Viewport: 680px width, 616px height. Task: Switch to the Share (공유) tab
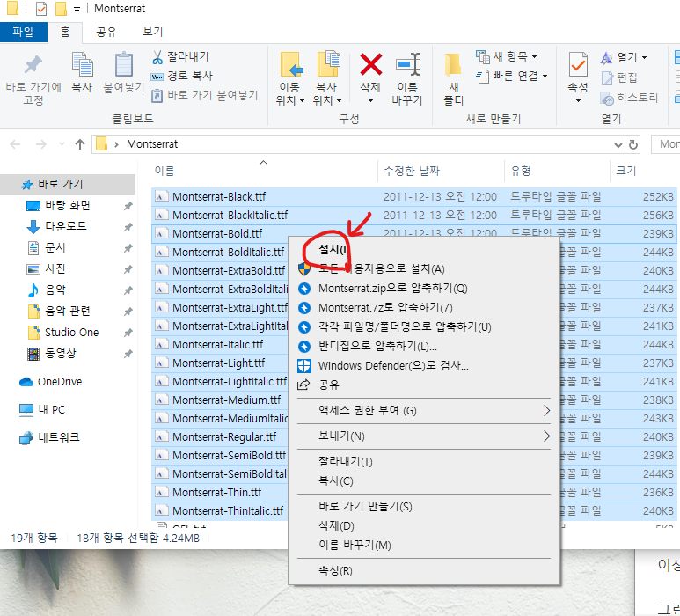106,32
